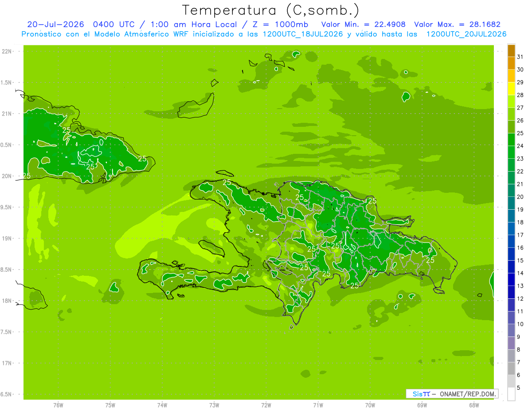Select the date text "20-Jul-2026"

click(55, 24)
